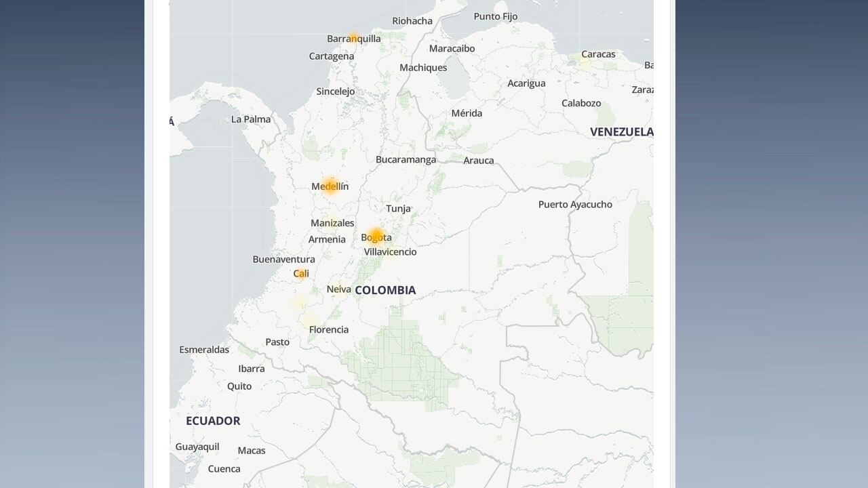Select the VENEZUELA country label
The width and height of the screenshot is (868, 488).
pos(621,131)
